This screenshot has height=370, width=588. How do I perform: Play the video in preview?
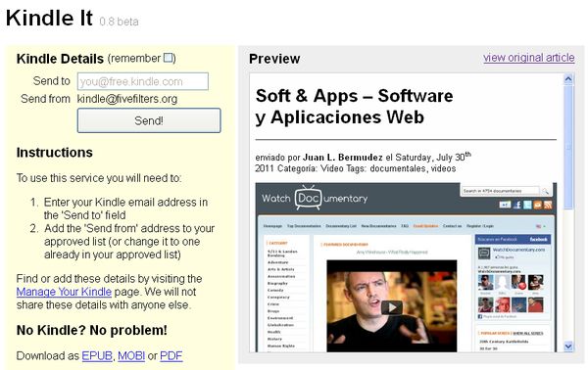(391, 307)
